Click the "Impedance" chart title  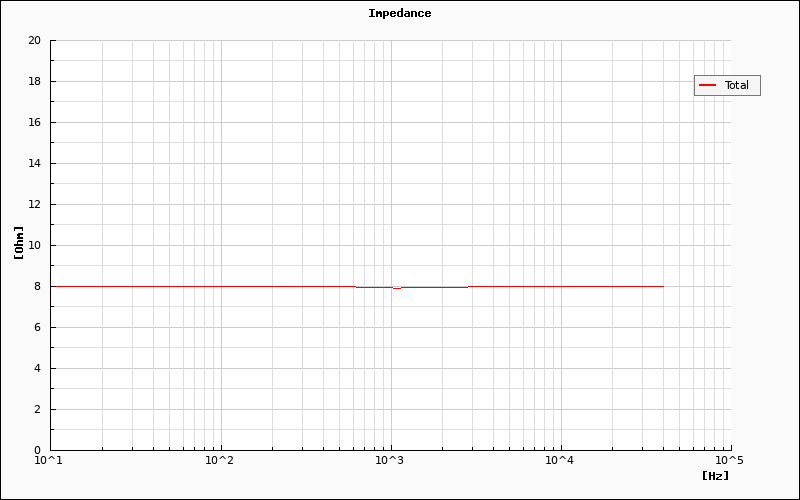click(x=399, y=13)
